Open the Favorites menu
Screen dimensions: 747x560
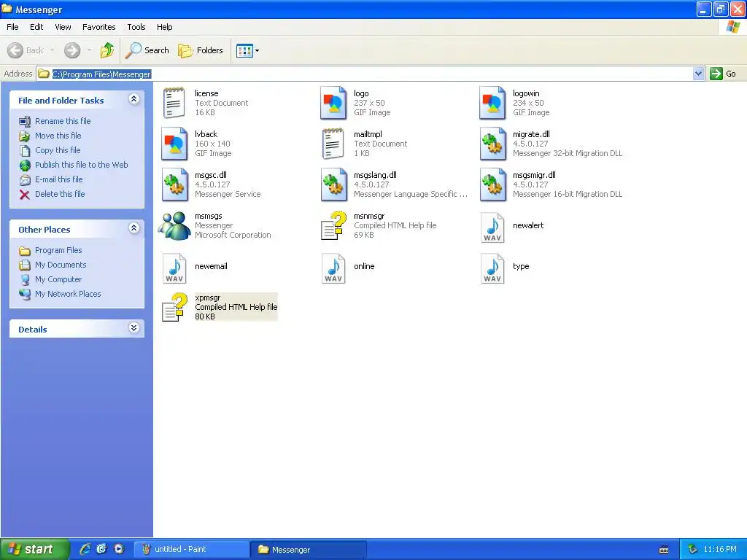pyautogui.click(x=98, y=27)
